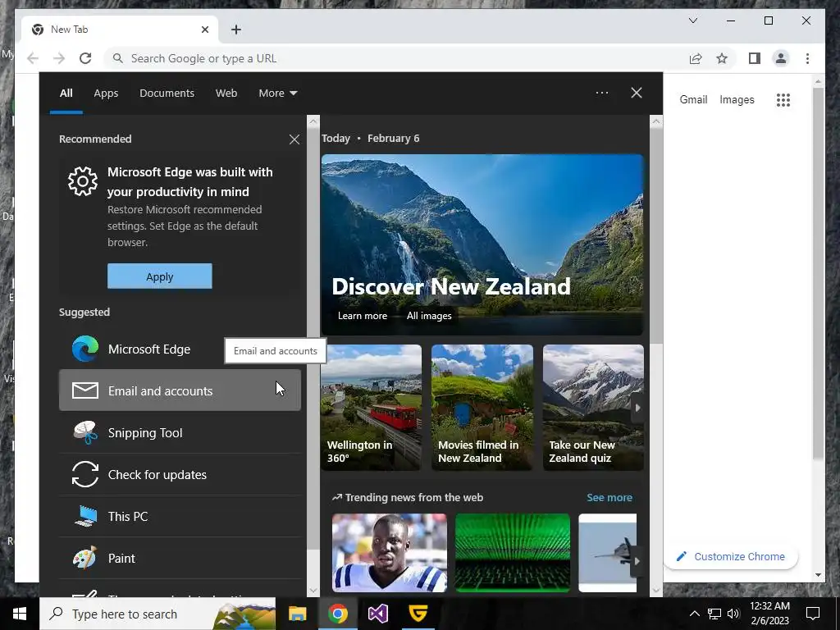Switch to the Web search tab
This screenshot has width=840, height=630.
[226, 94]
